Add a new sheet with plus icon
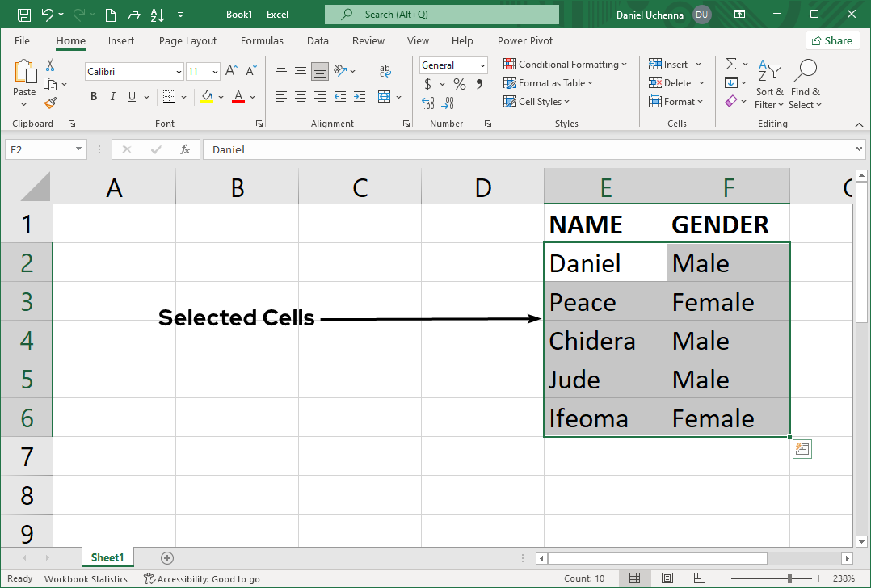This screenshot has height=588, width=871. click(167, 557)
